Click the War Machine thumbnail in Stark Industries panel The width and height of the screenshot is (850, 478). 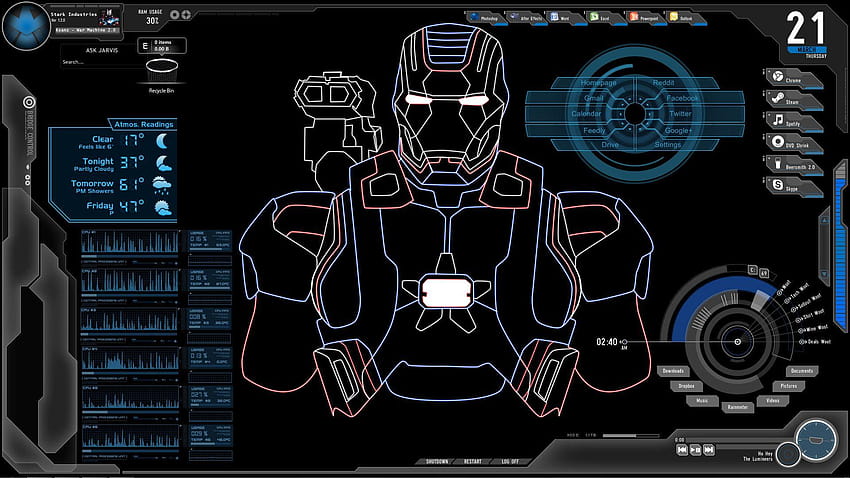tap(108, 18)
